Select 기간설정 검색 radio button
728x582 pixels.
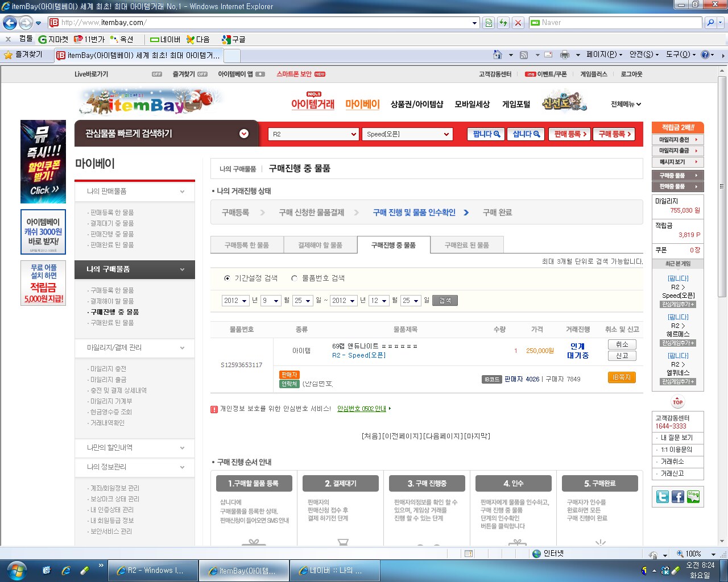coord(227,278)
